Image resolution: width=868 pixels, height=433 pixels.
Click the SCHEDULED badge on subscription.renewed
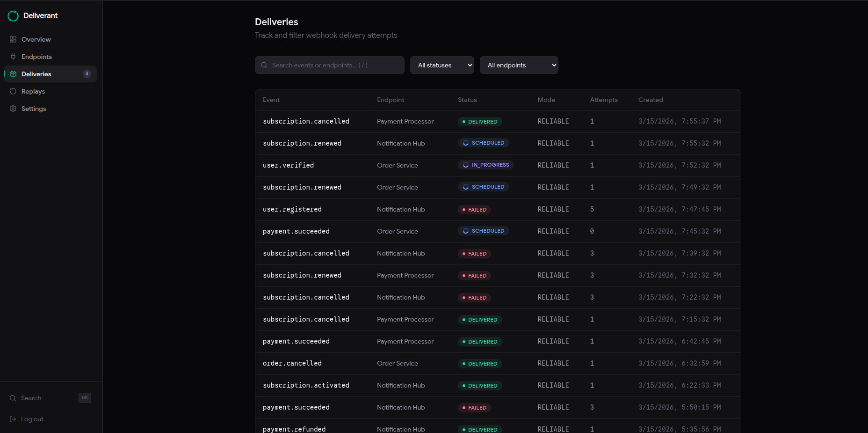tap(484, 143)
